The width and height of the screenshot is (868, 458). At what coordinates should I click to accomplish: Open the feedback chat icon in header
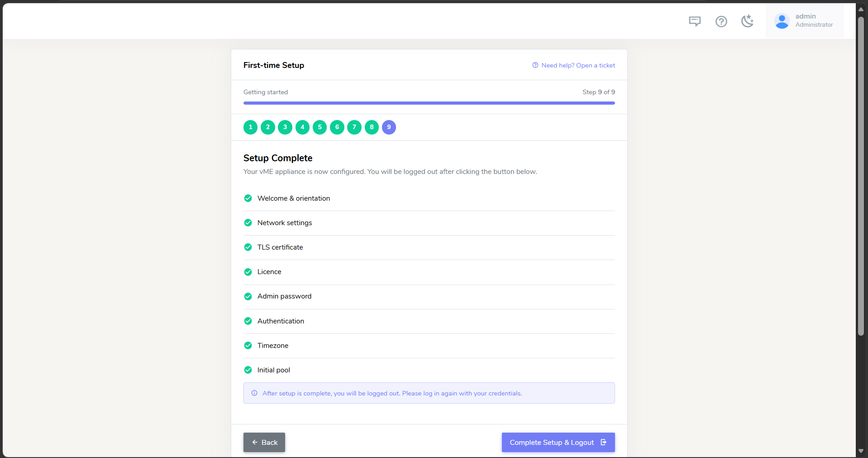(x=695, y=21)
